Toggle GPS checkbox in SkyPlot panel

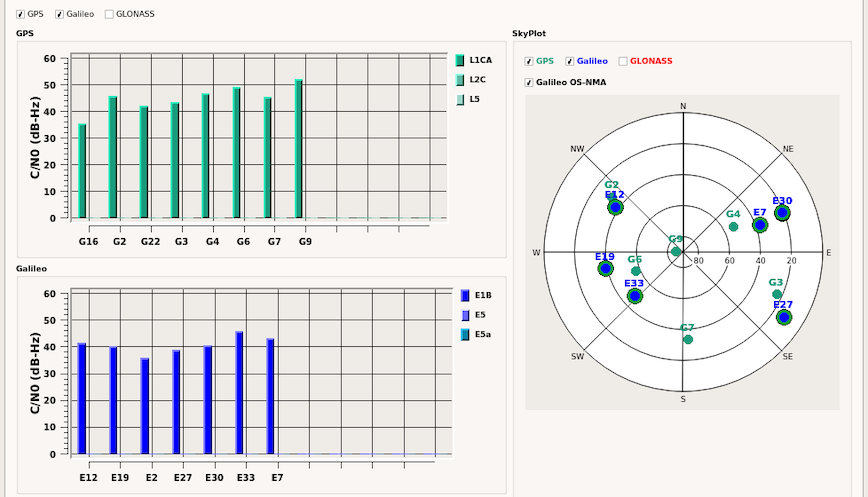tap(529, 61)
